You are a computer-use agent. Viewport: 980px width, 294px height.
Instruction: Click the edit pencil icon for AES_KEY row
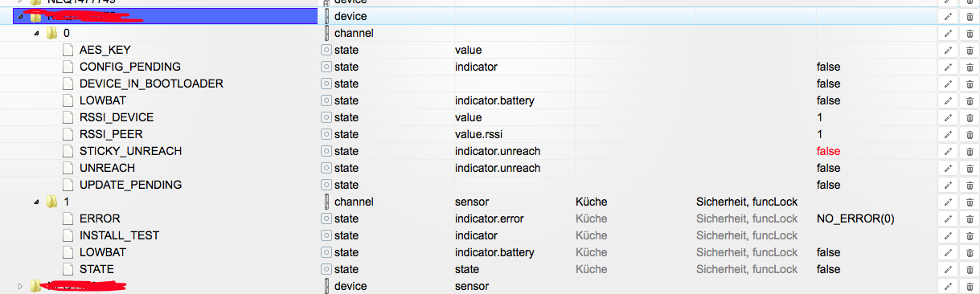pyautogui.click(x=947, y=50)
